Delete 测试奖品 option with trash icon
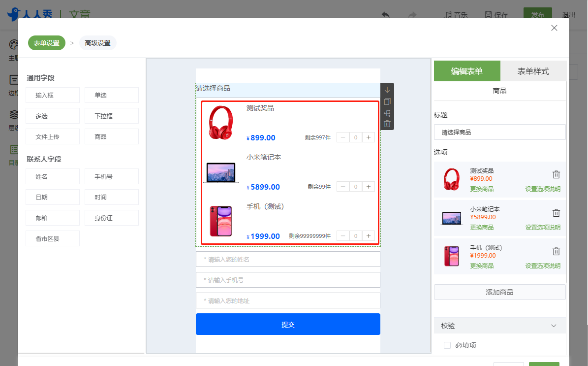 pos(556,174)
